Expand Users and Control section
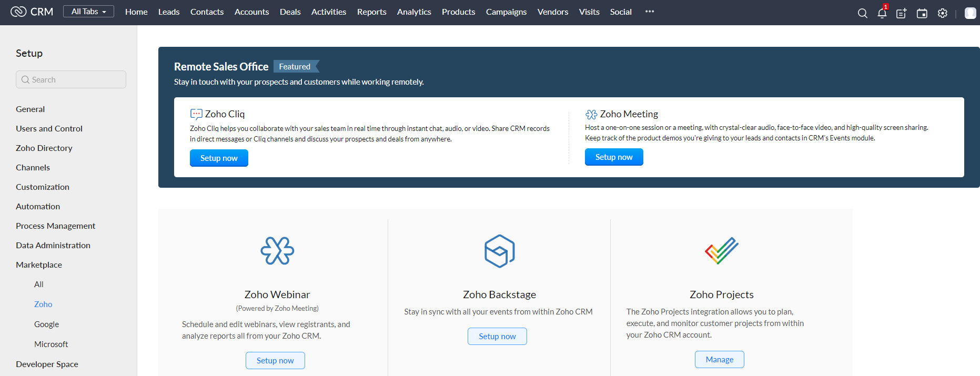 click(49, 129)
